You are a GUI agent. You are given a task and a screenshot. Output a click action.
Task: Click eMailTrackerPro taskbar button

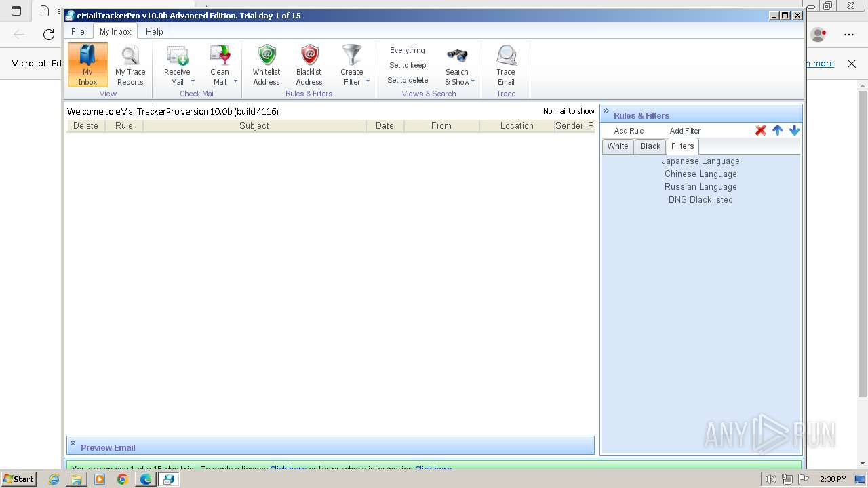(x=168, y=479)
